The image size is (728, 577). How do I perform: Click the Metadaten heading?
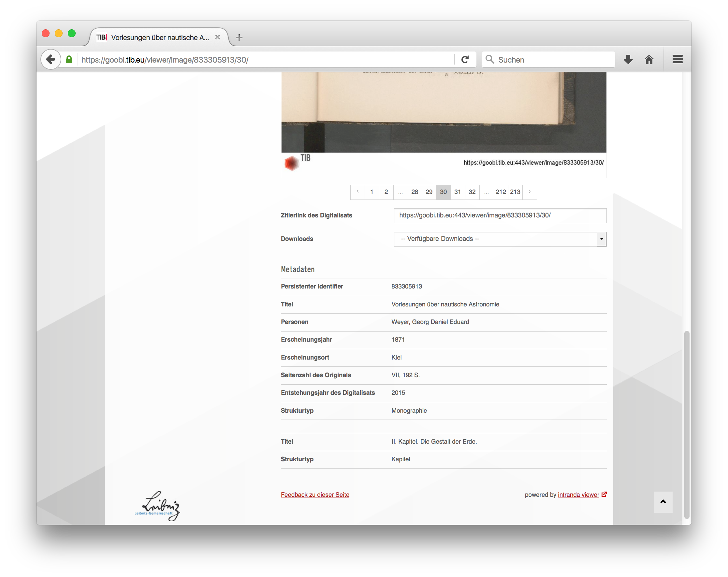[298, 269]
